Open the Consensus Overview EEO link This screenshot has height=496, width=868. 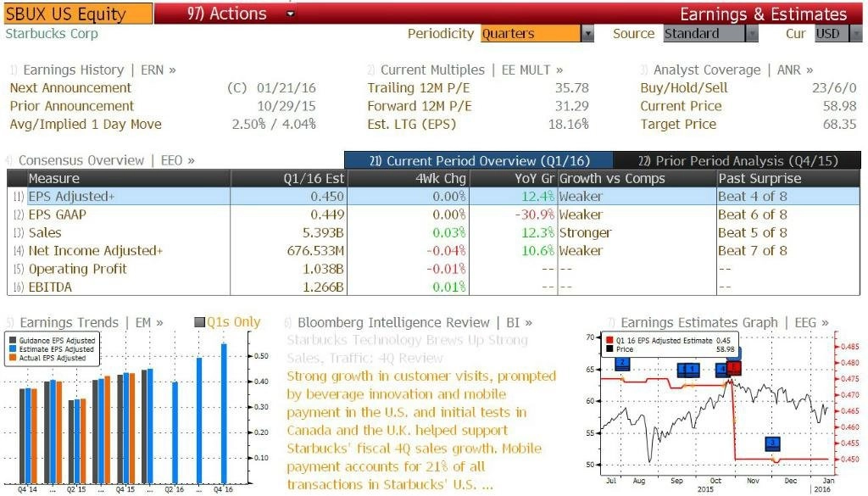coord(106,160)
